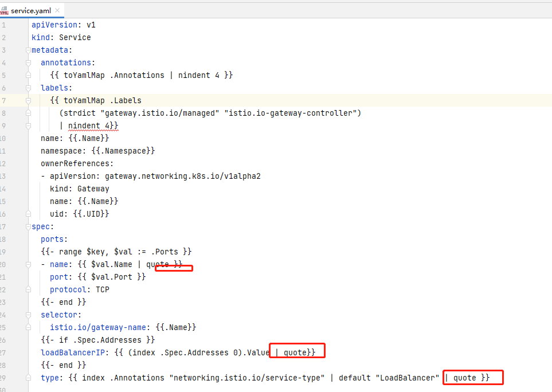Click the fold end marker beside type line
The image size is (552, 392).
point(28,378)
